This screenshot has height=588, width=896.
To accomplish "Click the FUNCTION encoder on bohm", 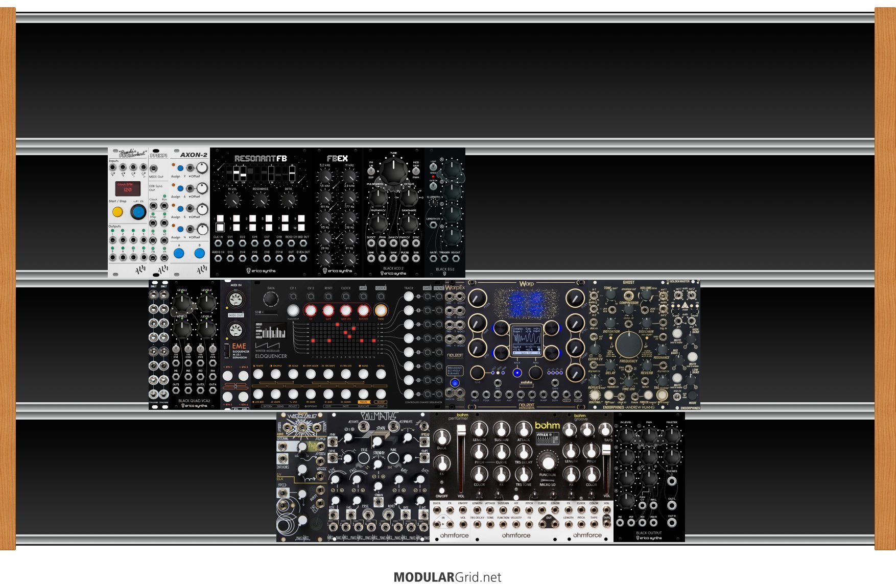I will click(x=547, y=462).
